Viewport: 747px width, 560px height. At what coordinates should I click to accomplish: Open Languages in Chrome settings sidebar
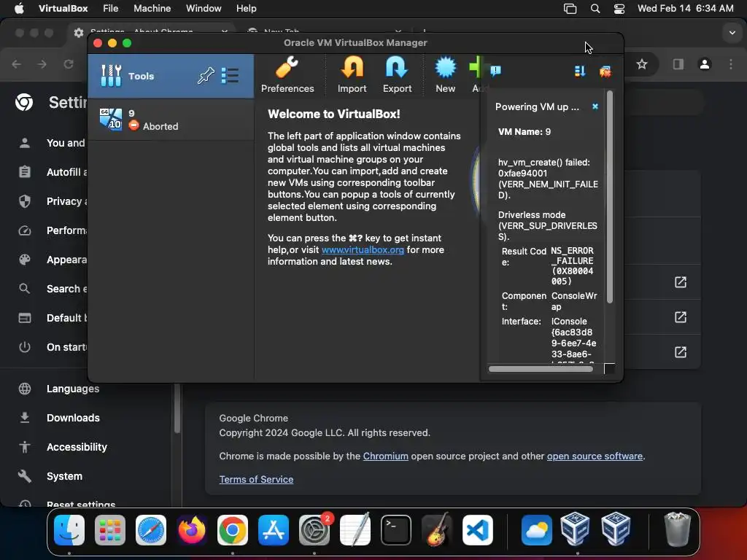[73, 389]
